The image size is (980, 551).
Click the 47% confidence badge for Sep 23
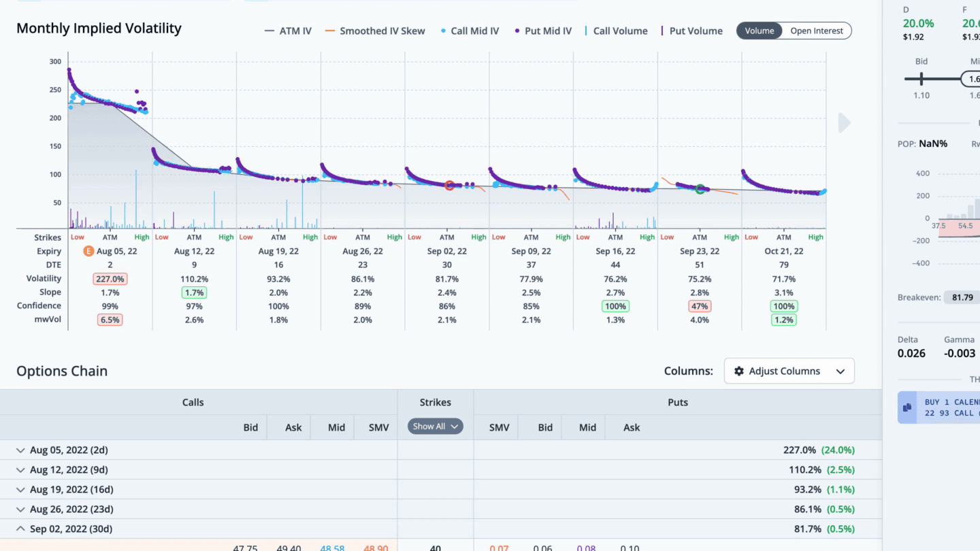click(700, 306)
